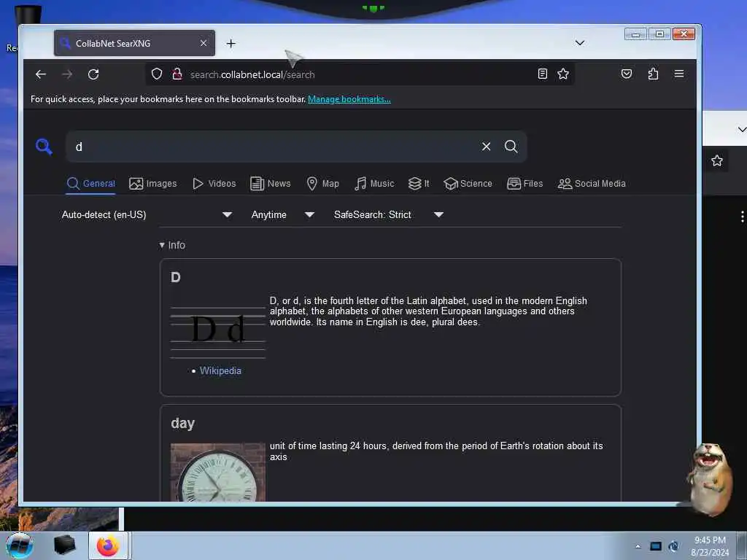This screenshot has width=747, height=560.
Task: Click the clock image for day
Action: [217, 472]
